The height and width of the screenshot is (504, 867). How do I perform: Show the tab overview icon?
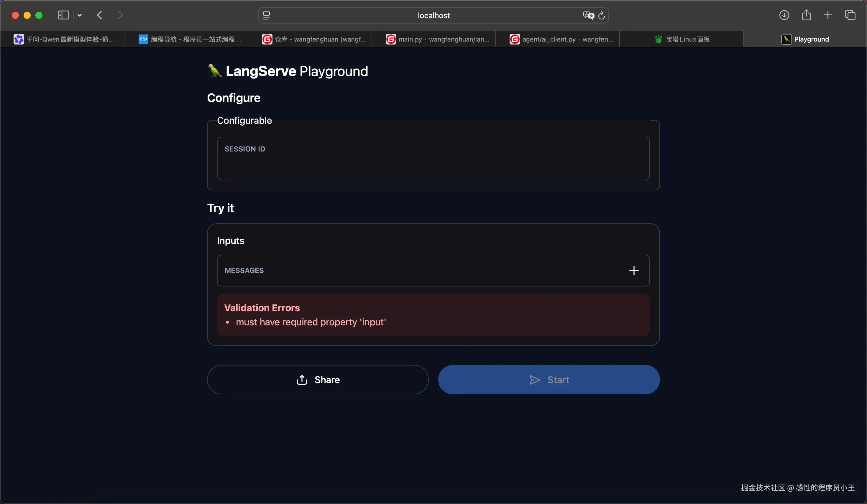pyautogui.click(x=850, y=15)
